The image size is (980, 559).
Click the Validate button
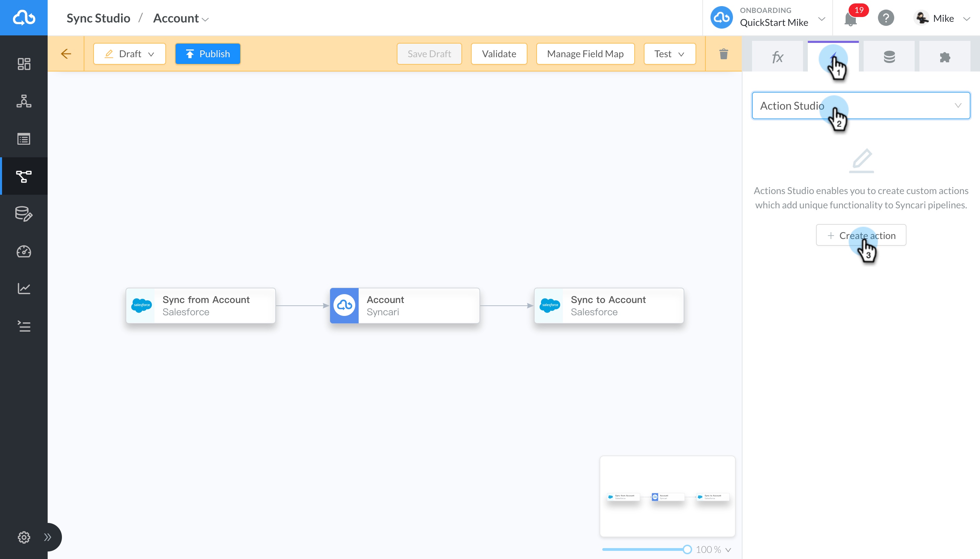499,54
